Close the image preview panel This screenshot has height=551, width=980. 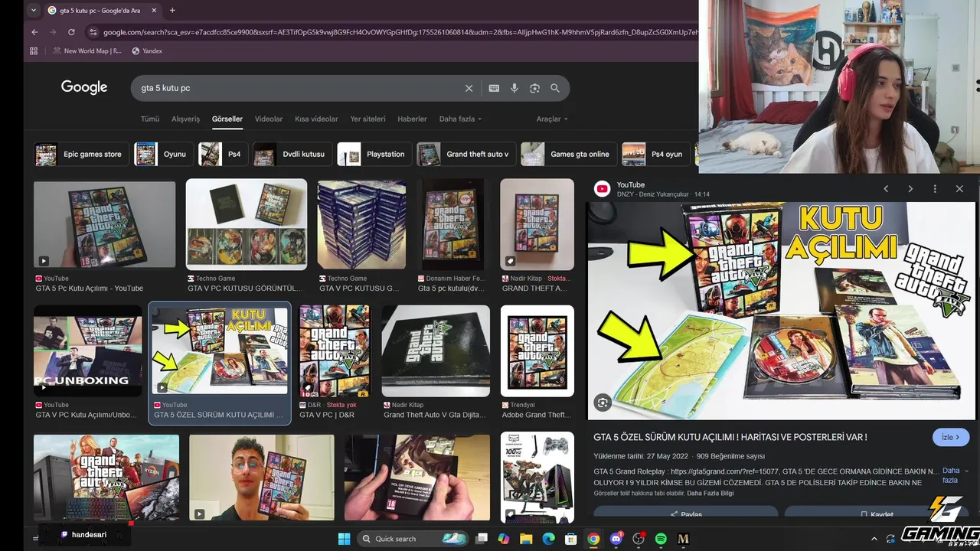tap(959, 189)
